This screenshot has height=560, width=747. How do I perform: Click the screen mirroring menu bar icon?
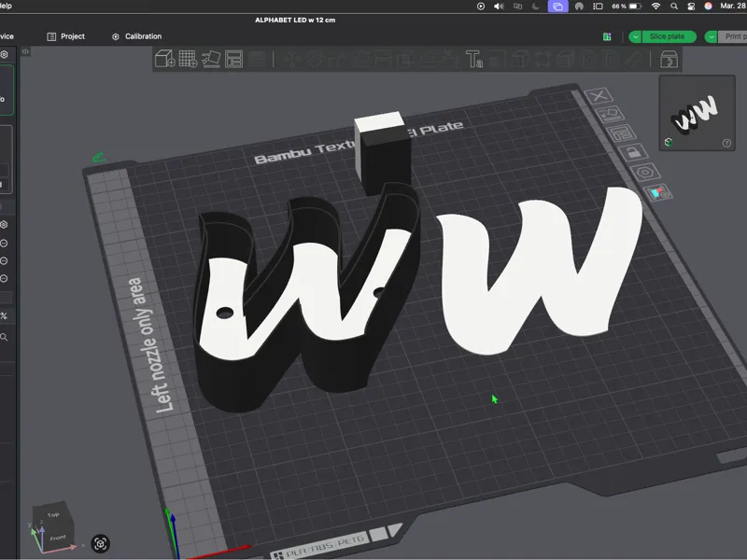(x=557, y=7)
